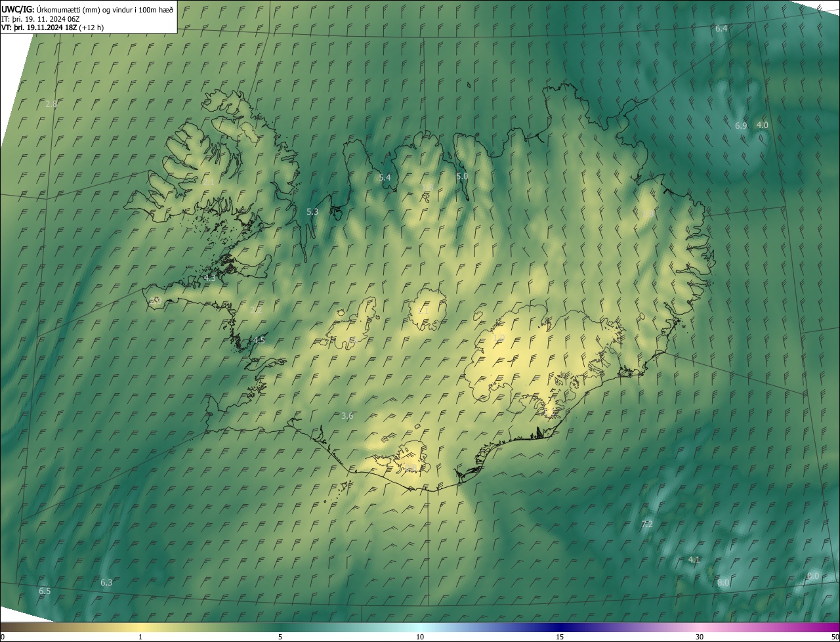Pick the 5.4 value label

(385, 177)
